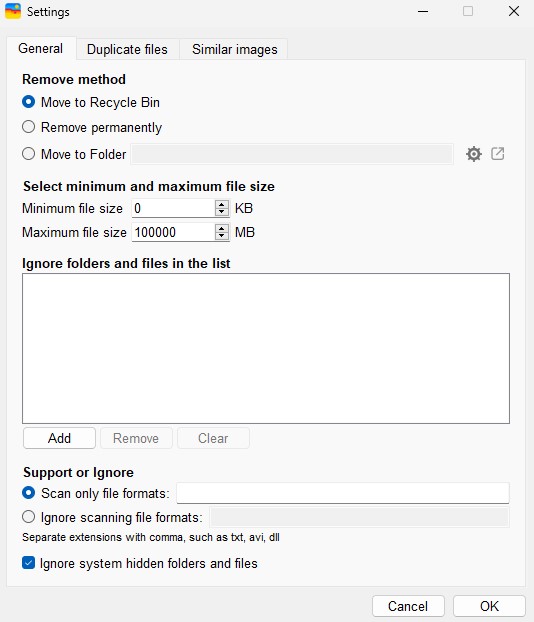Click the app logo icon in title bar

(x=13, y=11)
